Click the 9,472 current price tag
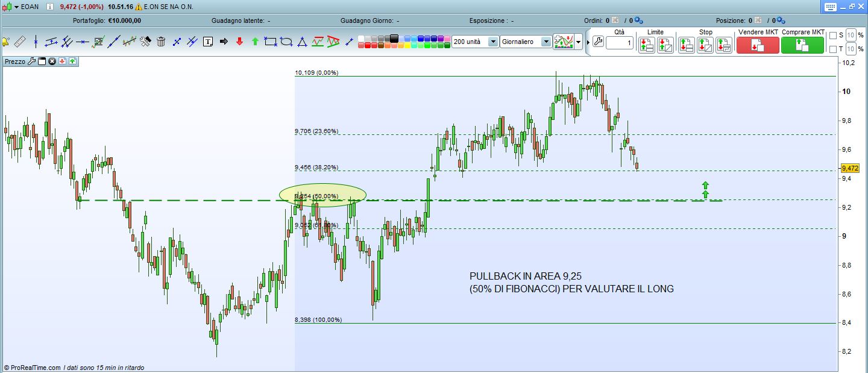The width and height of the screenshot is (868, 373). pyautogui.click(x=850, y=168)
